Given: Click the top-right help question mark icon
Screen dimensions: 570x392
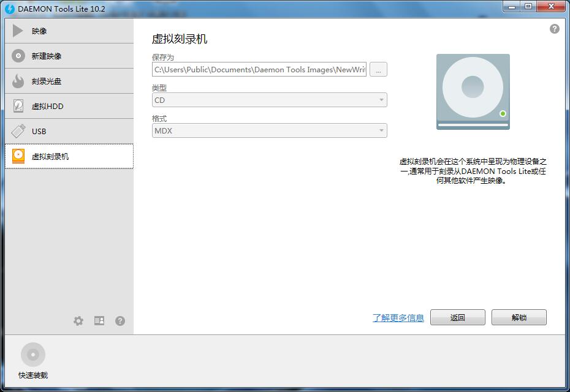Looking at the screenshot, I should coord(554,29).
